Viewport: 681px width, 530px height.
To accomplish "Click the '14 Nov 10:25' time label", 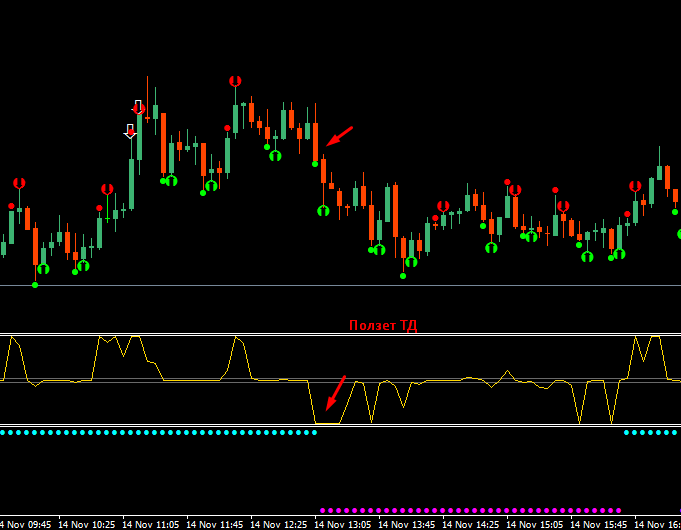I will coord(86,525).
